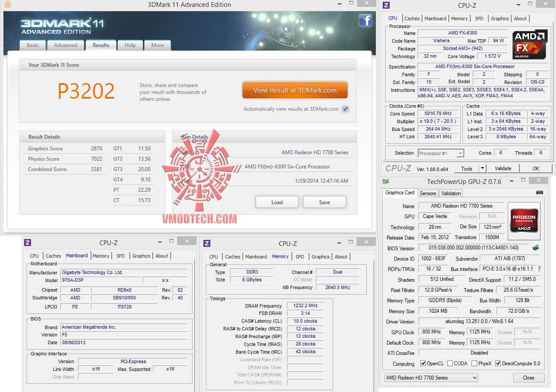Click the Gigabyte Technology Co. Ltd. manufacturer text
The height and width of the screenshot is (392, 556).
pyautogui.click(x=92, y=272)
